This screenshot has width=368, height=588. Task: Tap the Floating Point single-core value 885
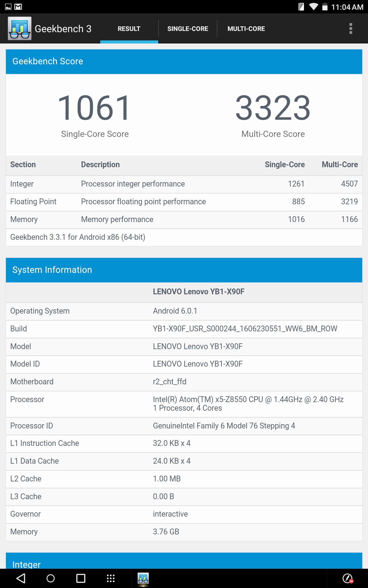298,202
